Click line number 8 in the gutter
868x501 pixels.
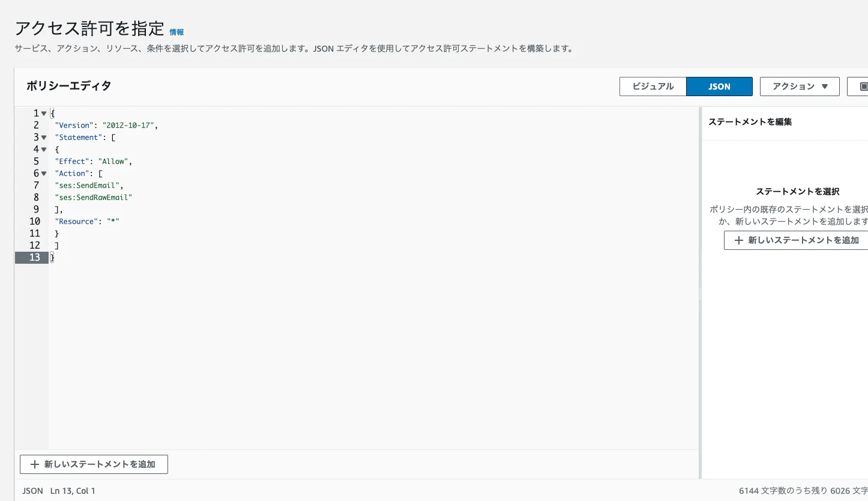coord(36,197)
